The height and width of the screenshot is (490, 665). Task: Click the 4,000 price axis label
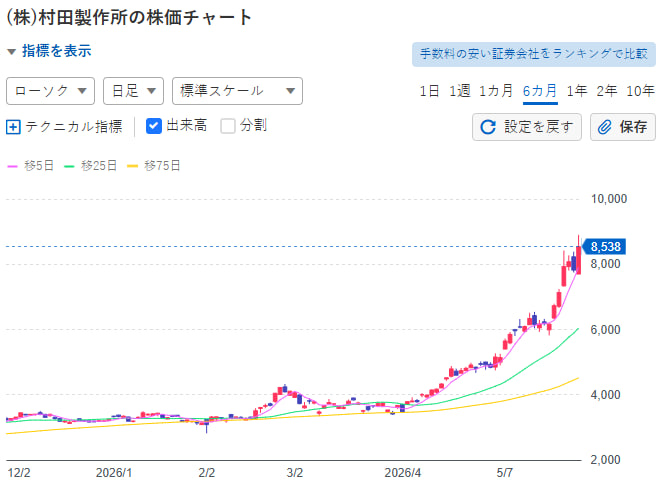[605, 395]
